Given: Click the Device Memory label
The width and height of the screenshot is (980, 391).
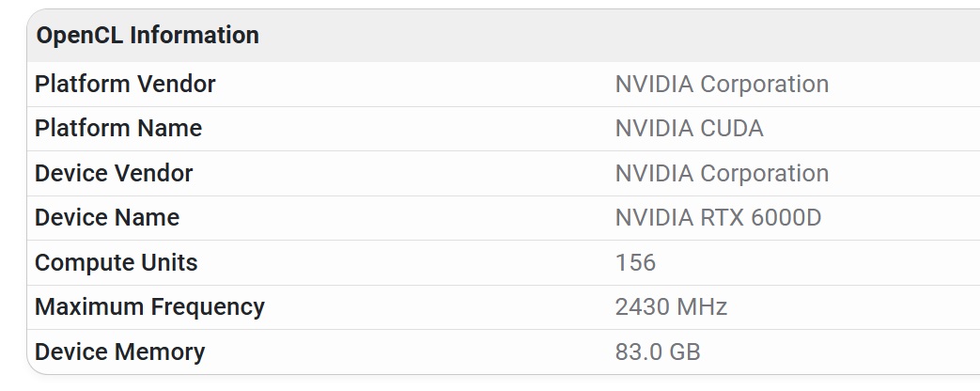Looking at the screenshot, I should pos(119,352).
